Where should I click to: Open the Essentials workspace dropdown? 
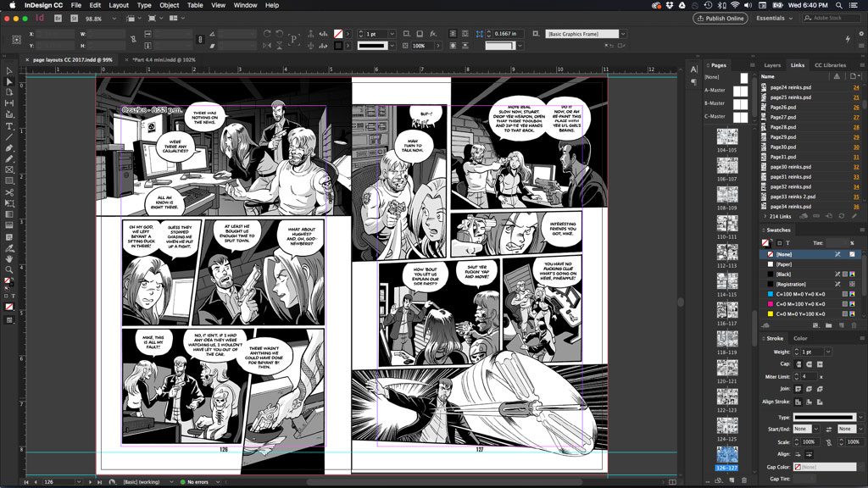[x=775, y=19]
